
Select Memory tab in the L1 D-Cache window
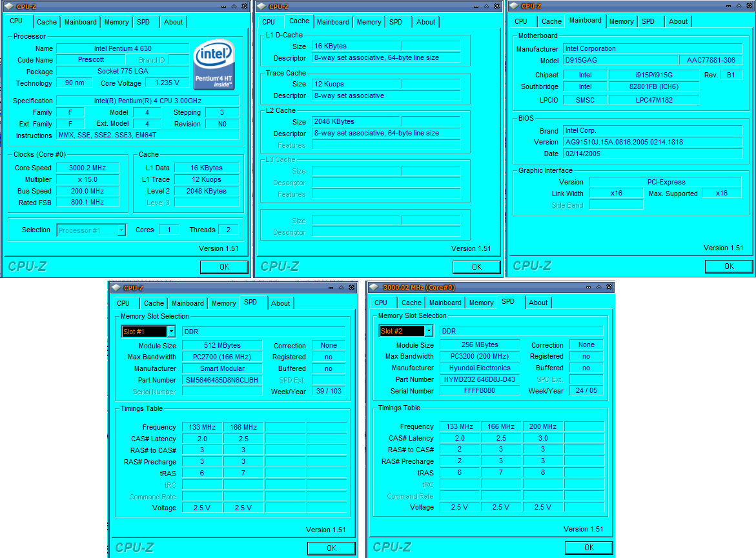pos(369,22)
